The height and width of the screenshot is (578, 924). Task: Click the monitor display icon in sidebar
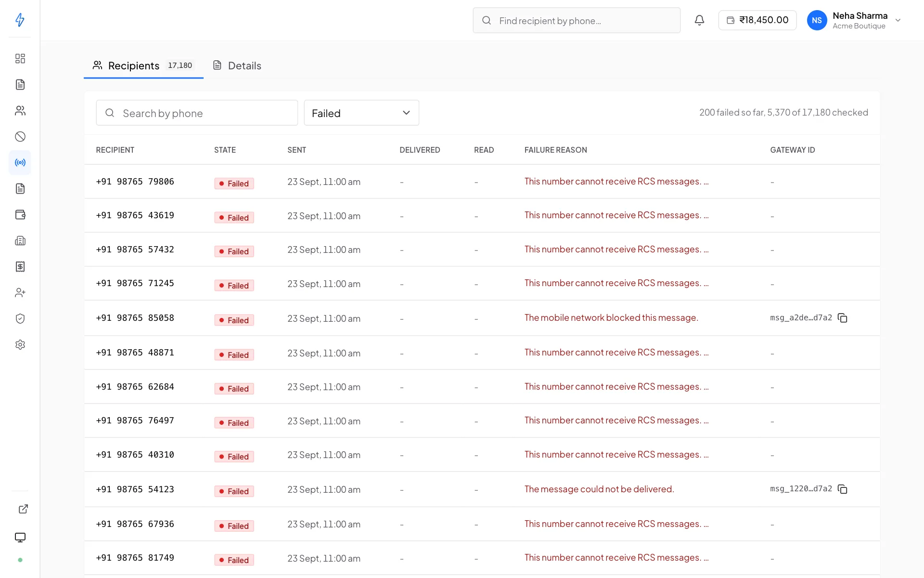(x=20, y=538)
